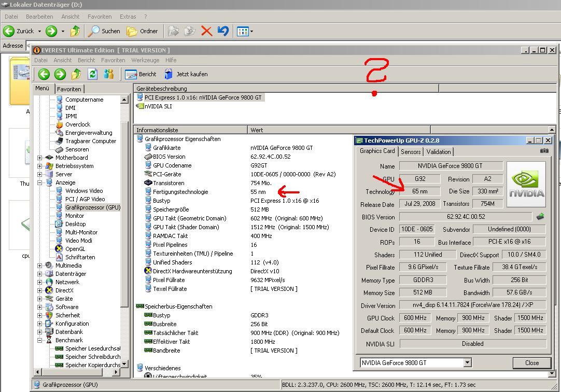Select nVIDIA SLI device row
This screenshot has width=561, height=392.
click(x=154, y=106)
